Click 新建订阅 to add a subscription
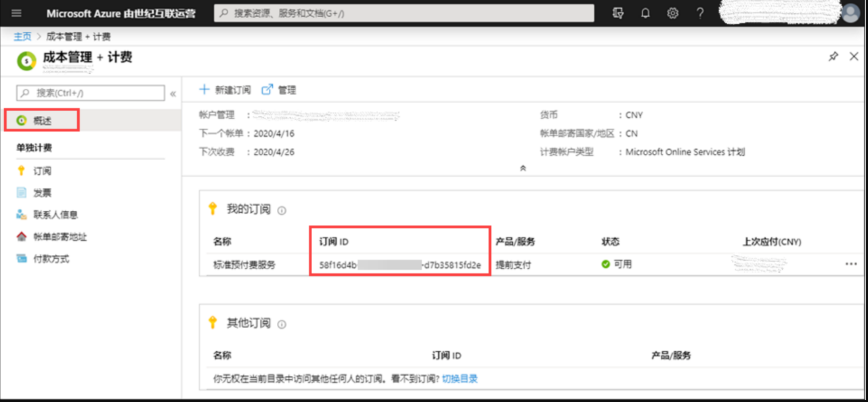This screenshot has width=868, height=402. pos(225,89)
